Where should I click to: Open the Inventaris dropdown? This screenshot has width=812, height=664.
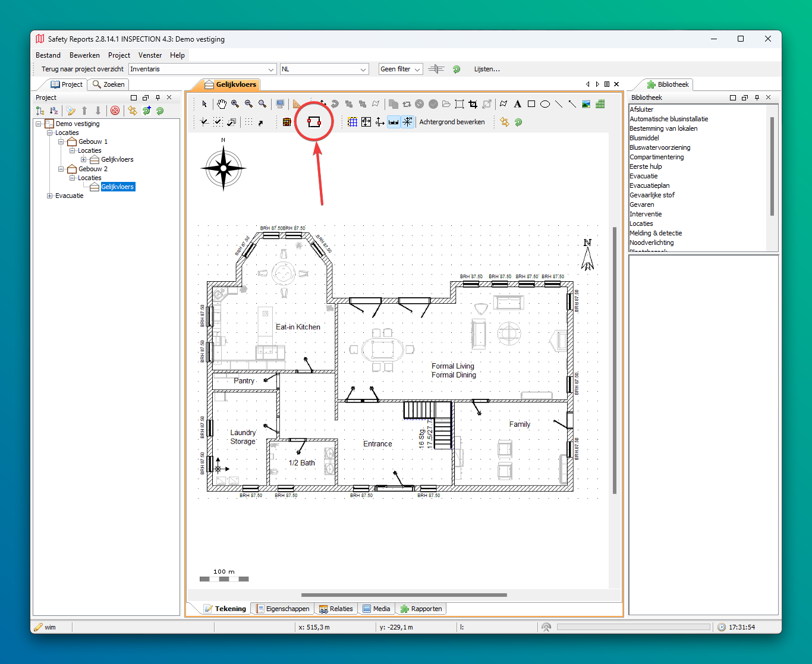[202, 69]
